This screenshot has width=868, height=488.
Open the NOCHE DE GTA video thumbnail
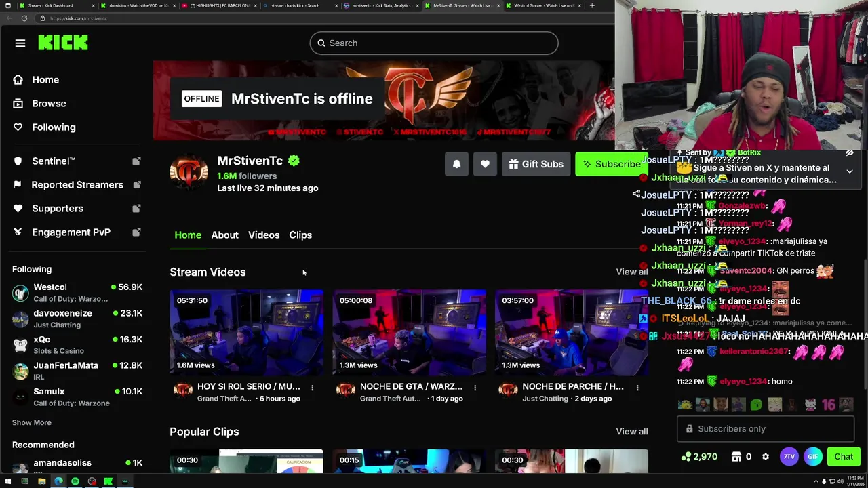click(x=409, y=333)
